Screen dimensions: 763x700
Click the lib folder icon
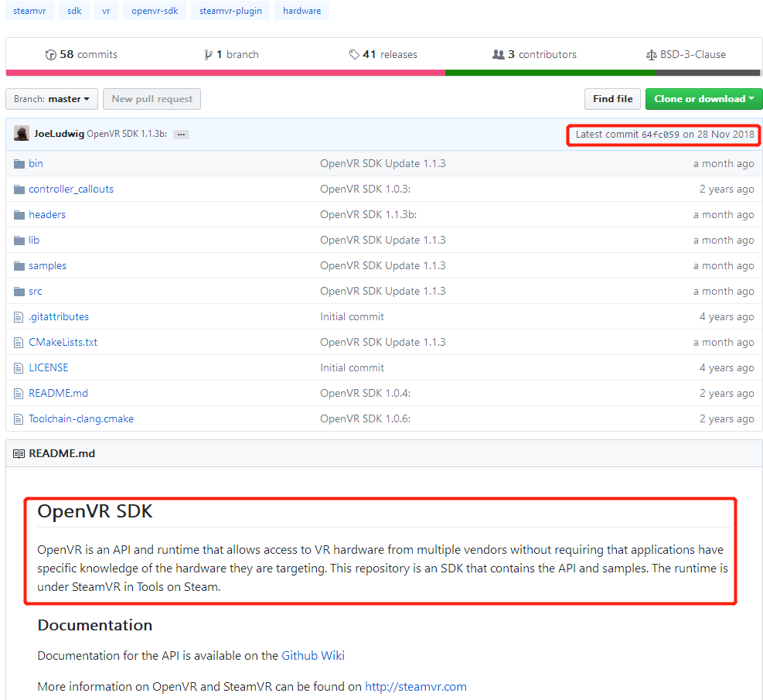tap(19, 241)
